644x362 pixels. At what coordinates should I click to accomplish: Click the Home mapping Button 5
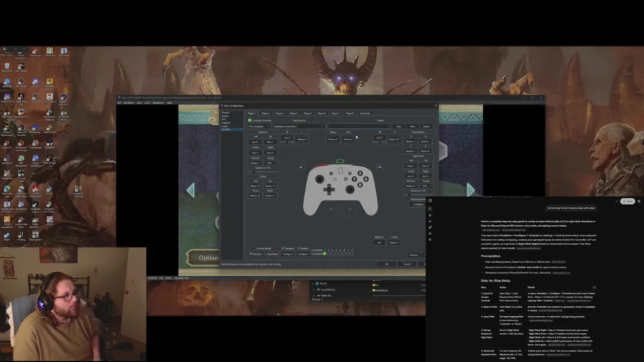point(394,242)
